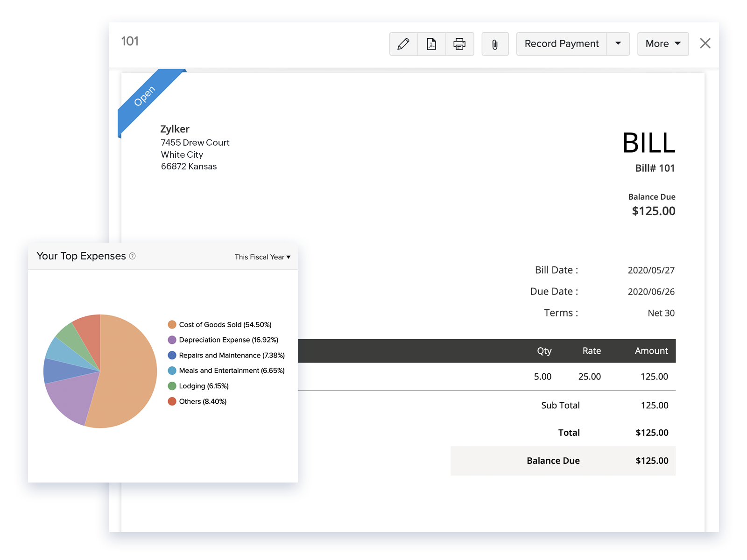Select the Depreciation Expense legend entry
Screen dimensions: 747x560
pos(228,340)
